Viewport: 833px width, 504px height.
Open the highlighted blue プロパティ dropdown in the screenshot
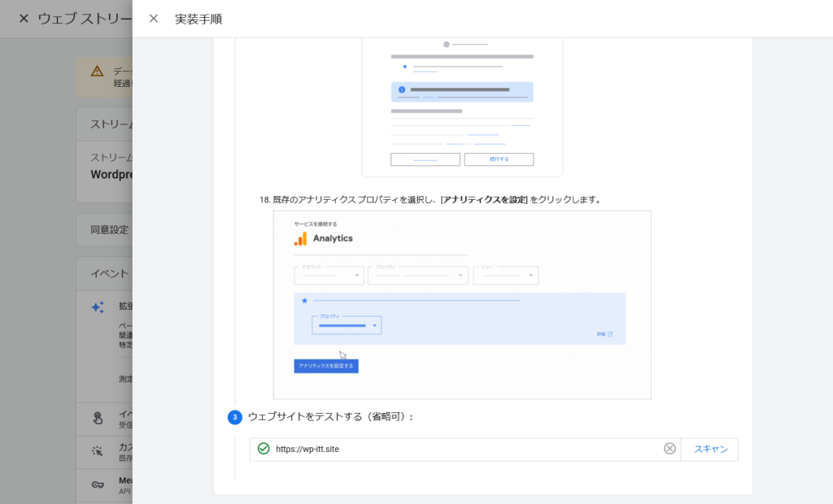coord(347,325)
